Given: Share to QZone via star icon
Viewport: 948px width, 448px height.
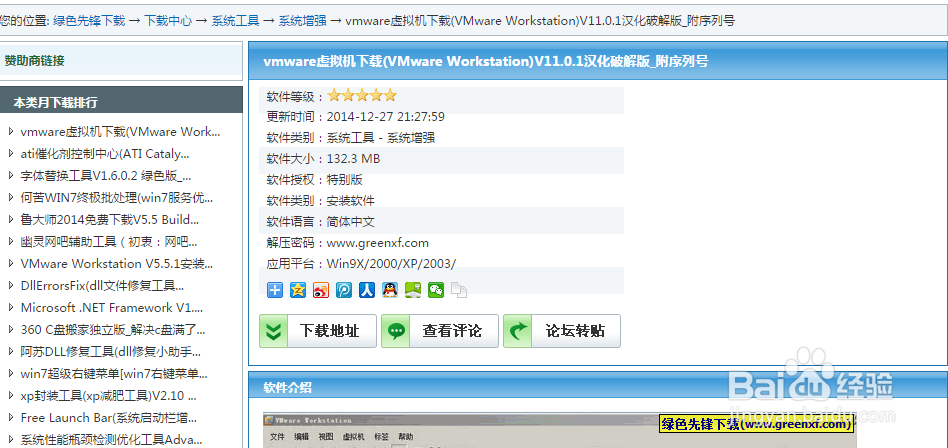Looking at the screenshot, I should (298, 290).
